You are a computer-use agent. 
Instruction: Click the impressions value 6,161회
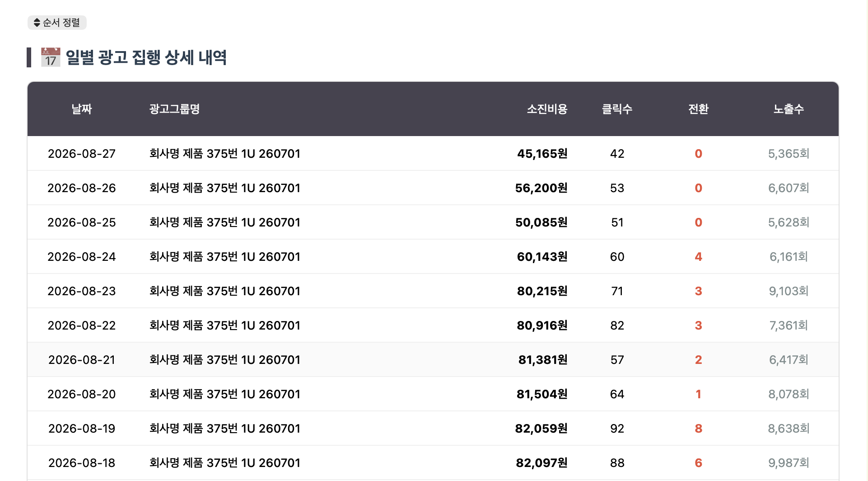(789, 257)
